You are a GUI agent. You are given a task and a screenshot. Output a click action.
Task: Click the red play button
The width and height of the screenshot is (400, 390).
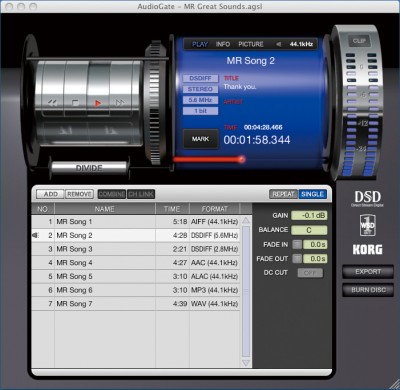(98, 103)
